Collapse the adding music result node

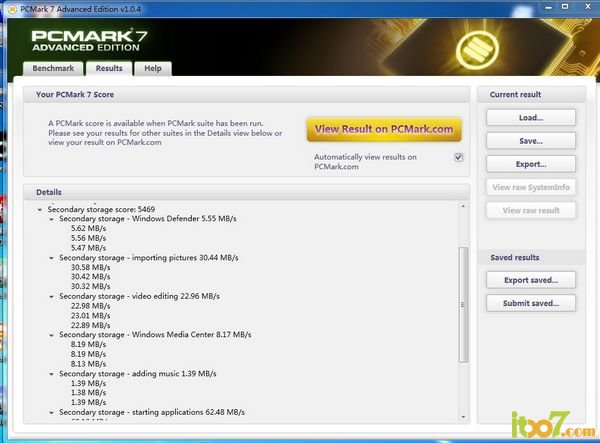(x=51, y=374)
